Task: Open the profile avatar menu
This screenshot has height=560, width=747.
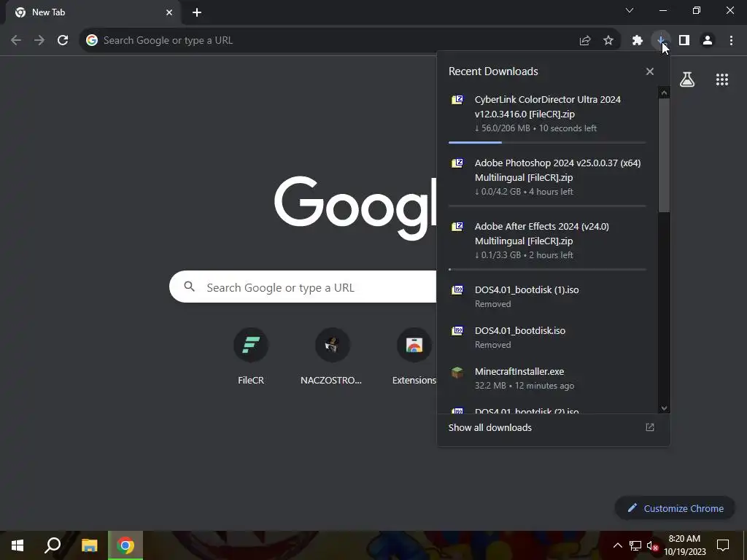Action: click(x=708, y=41)
